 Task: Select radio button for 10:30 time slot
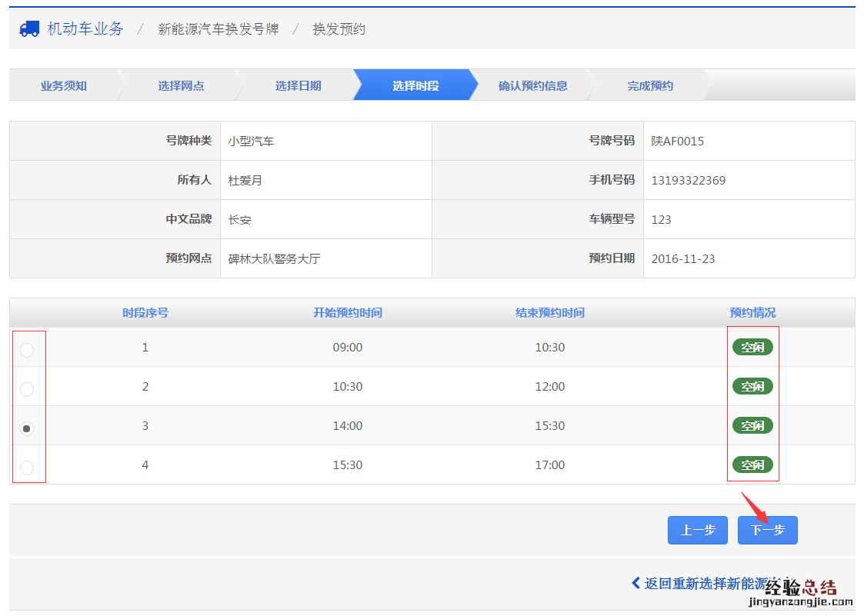click(x=27, y=389)
